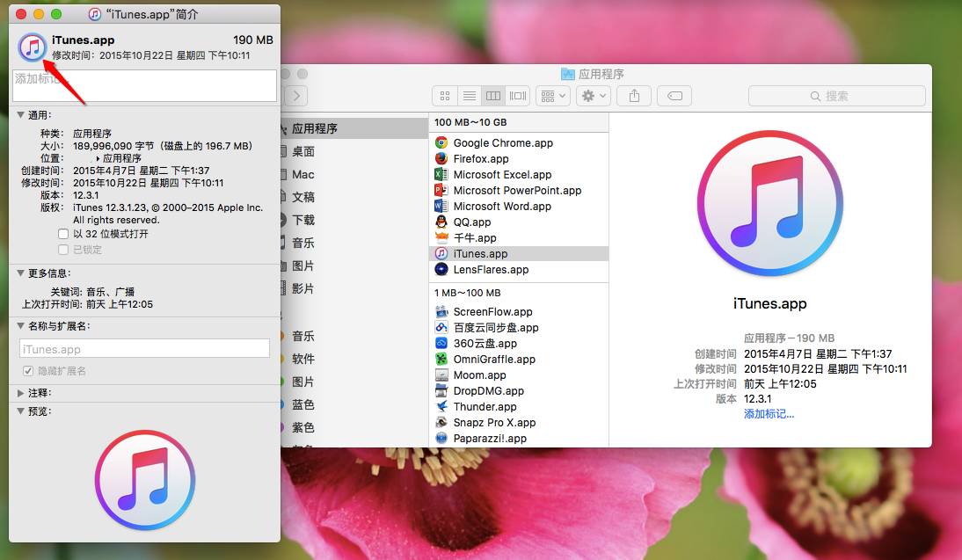
Task: Toggle the 已锁定 checkbox
Action: click(63, 250)
